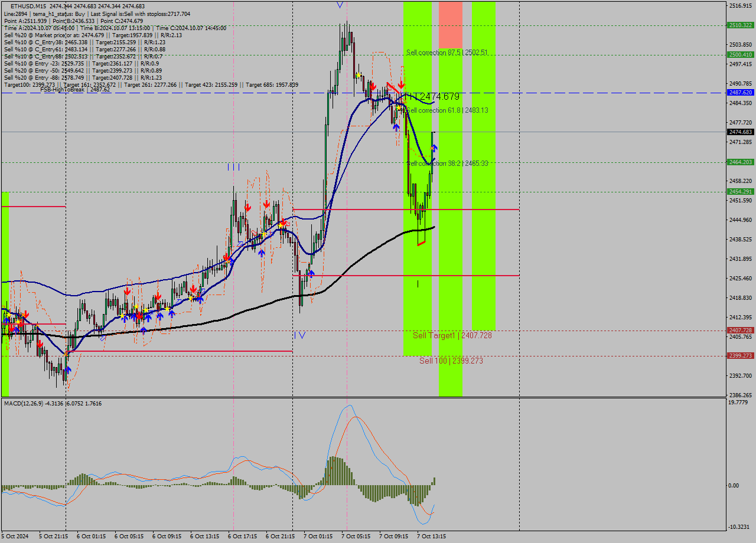756x543 pixels.
Task: Click the 0.00 MACD scale value
Action: click(734, 486)
